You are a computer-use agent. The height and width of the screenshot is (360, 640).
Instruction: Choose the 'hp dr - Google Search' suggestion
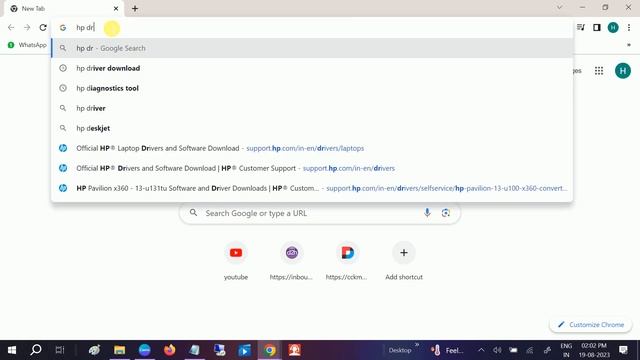[x=312, y=48]
